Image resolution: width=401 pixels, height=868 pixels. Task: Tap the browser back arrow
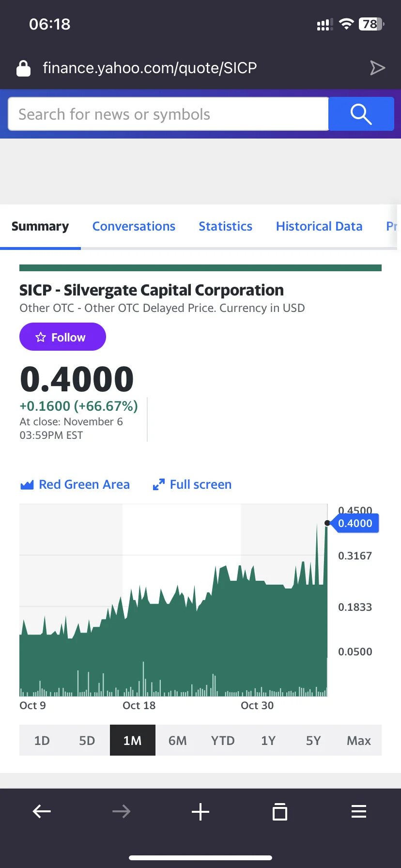42,811
